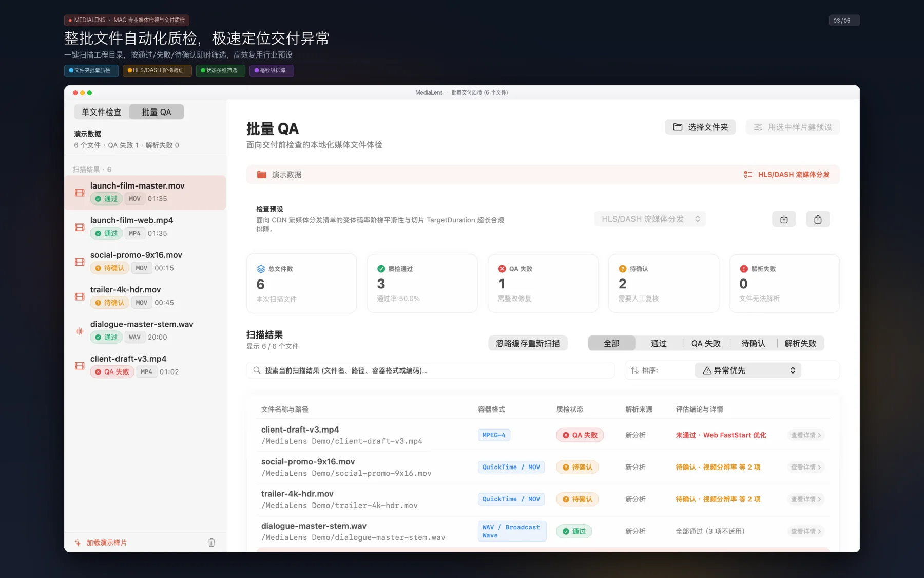Filter scan results by QA 失败
Image resolution: width=924 pixels, height=578 pixels.
706,343
